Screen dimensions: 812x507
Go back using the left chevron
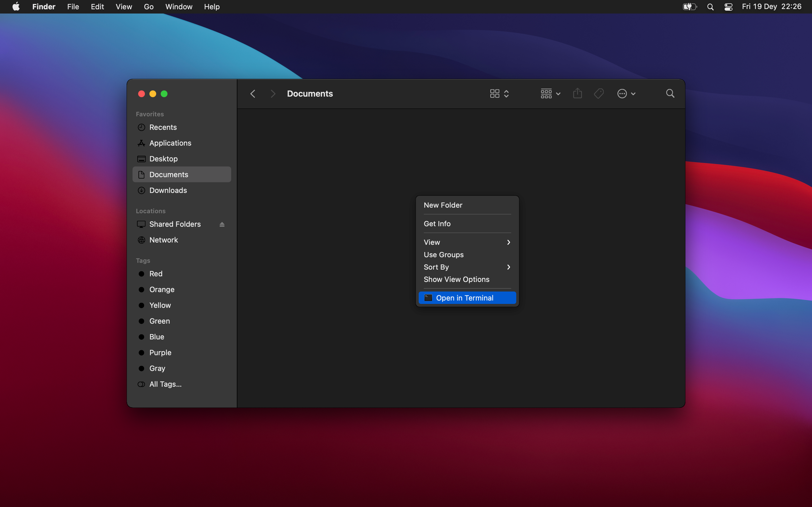pyautogui.click(x=253, y=94)
